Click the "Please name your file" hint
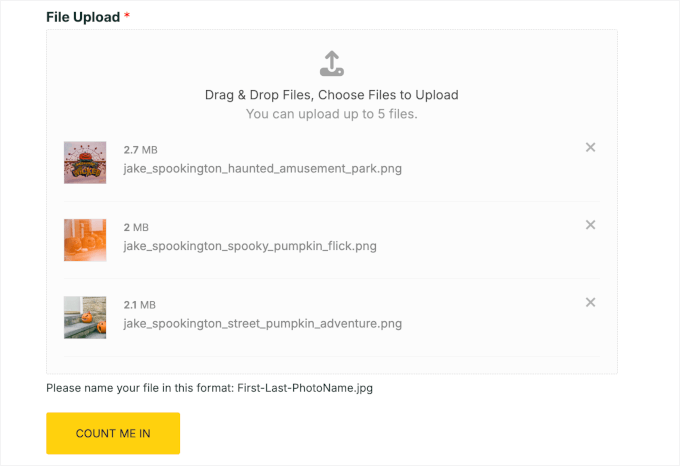The height and width of the screenshot is (466, 680). (140, 388)
